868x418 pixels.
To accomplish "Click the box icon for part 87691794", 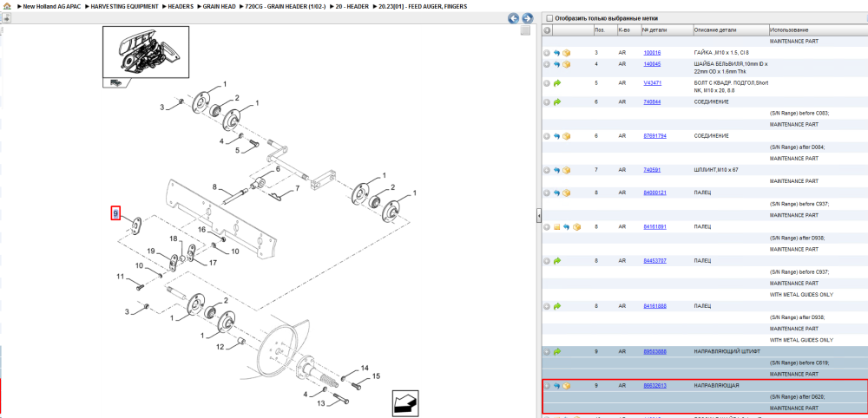I will [x=567, y=136].
